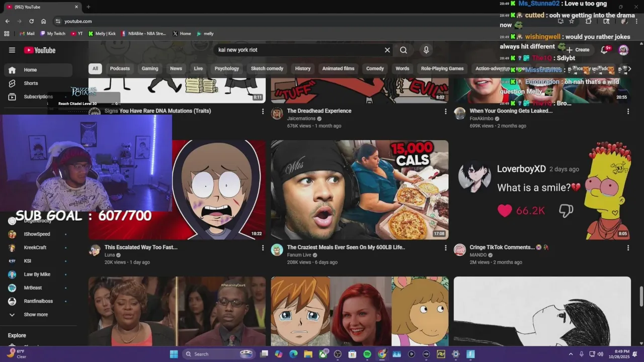The image size is (644, 362).
Task: Select the Role-Playing Games filter chip
Action: click(x=442, y=68)
